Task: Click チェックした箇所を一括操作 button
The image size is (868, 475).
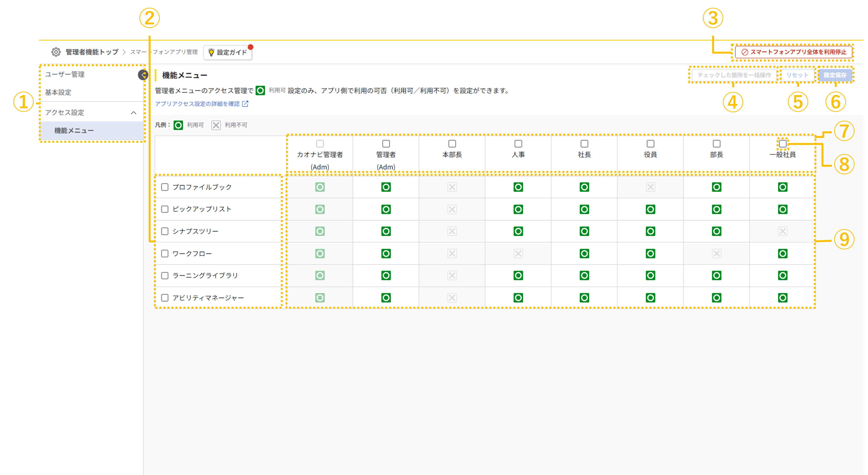Action: (734, 75)
